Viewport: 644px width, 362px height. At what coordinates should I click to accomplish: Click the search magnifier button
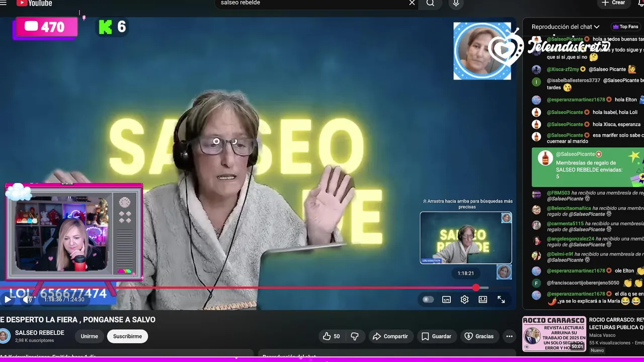pos(430,3)
